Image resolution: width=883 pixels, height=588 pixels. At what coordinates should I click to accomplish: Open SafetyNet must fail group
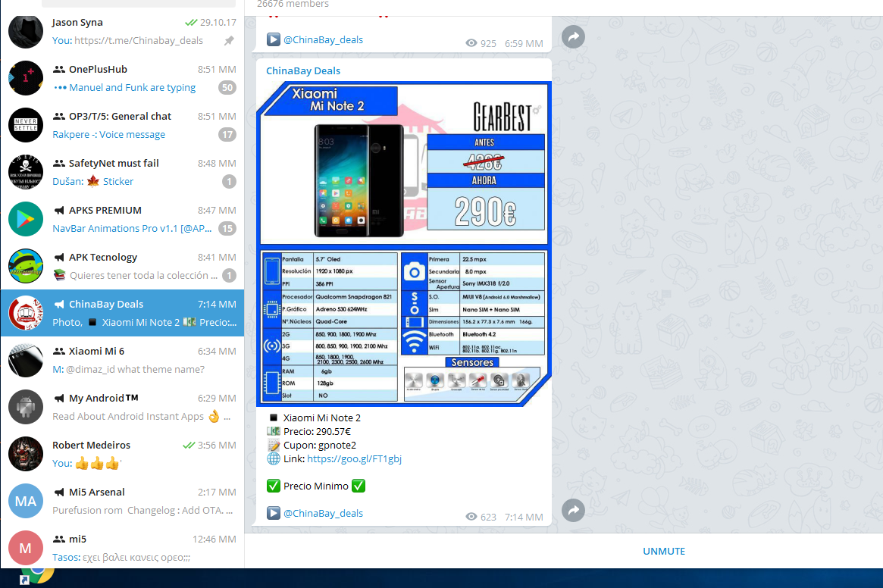(x=122, y=172)
